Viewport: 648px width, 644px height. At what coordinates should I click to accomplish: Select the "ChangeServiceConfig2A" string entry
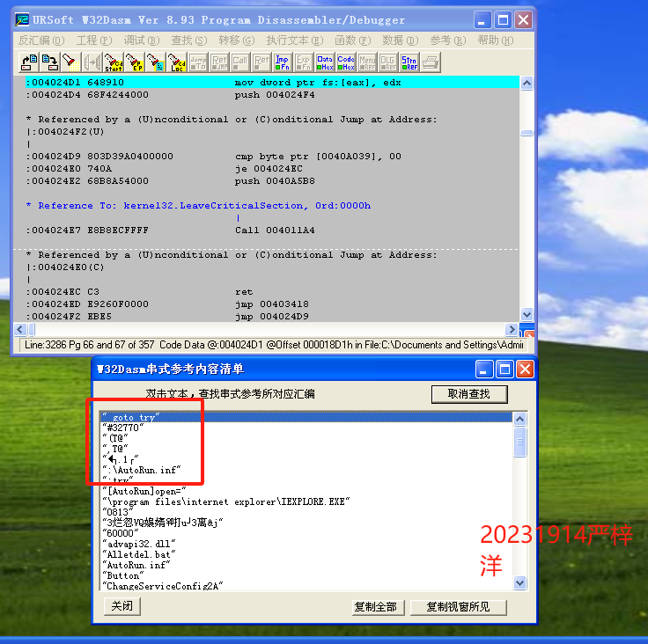306,586
